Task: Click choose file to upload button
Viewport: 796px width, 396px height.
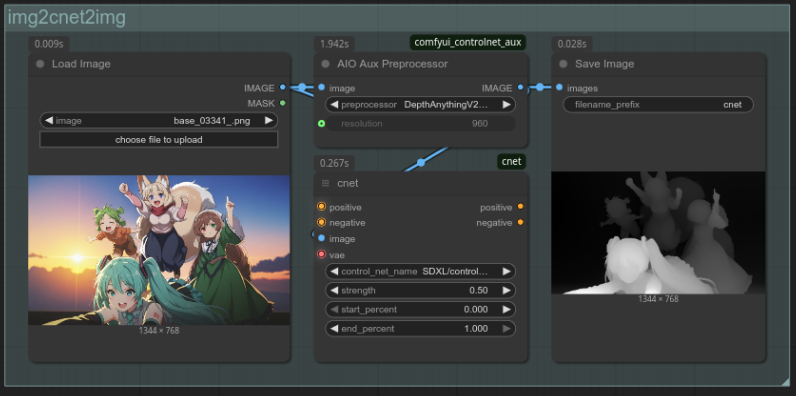Action: click(x=159, y=140)
